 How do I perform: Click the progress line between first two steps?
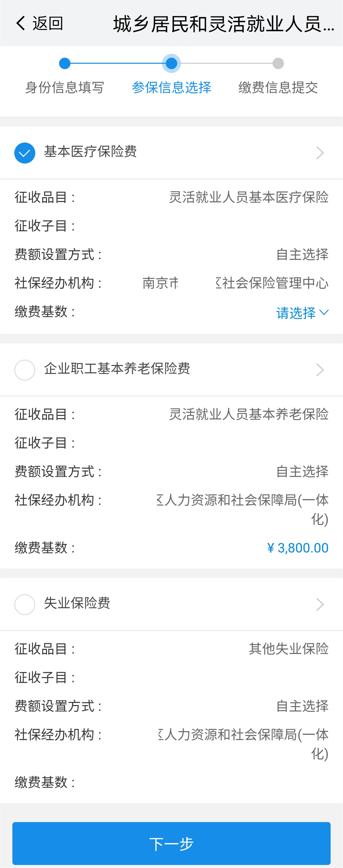tap(117, 63)
